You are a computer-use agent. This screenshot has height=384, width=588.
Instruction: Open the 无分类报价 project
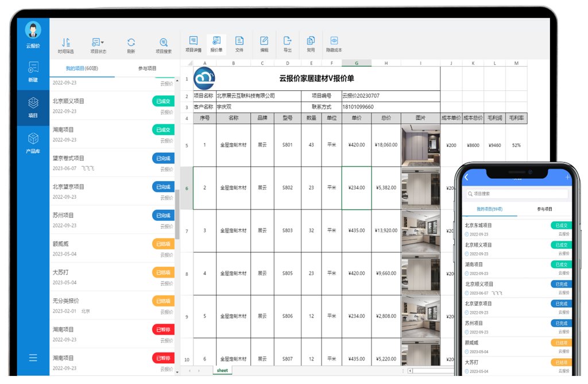pyautogui.click(x=112, y=306)
